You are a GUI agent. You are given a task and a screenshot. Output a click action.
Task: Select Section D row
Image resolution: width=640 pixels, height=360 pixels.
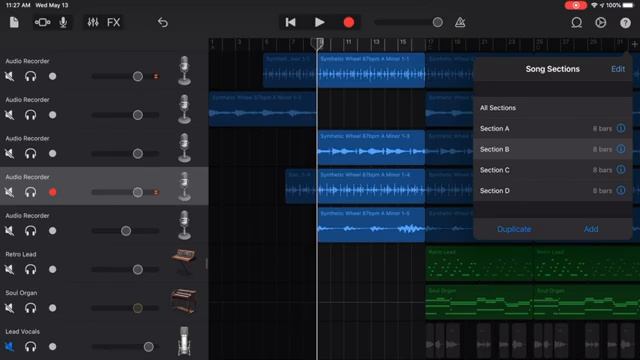[x=553, y=191]
